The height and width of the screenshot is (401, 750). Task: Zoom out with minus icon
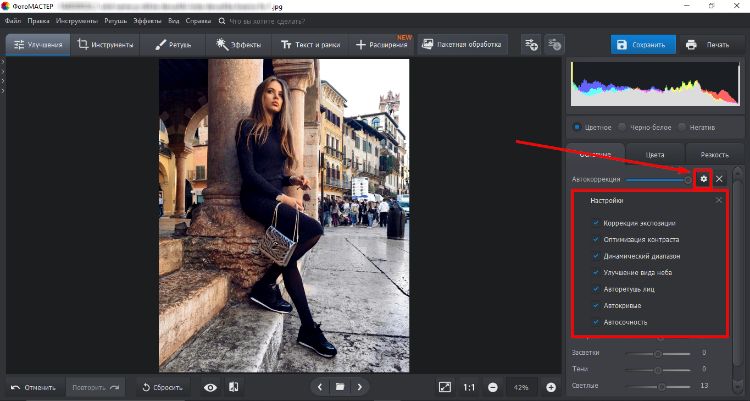tap(493, 387)
